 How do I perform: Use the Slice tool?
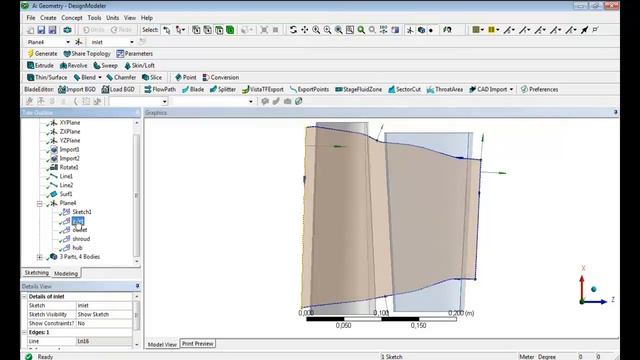pyautogui.click(x=152, y=77)
